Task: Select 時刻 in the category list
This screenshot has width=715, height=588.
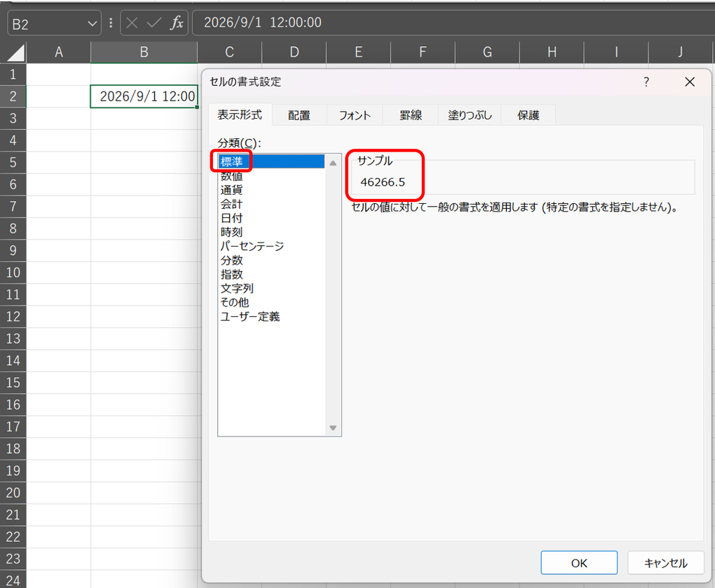Action: (272, 232)
